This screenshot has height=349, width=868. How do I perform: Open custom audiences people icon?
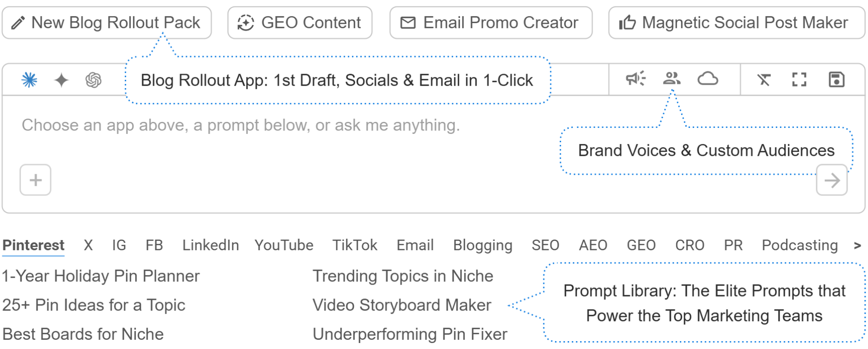pos(671,79)
